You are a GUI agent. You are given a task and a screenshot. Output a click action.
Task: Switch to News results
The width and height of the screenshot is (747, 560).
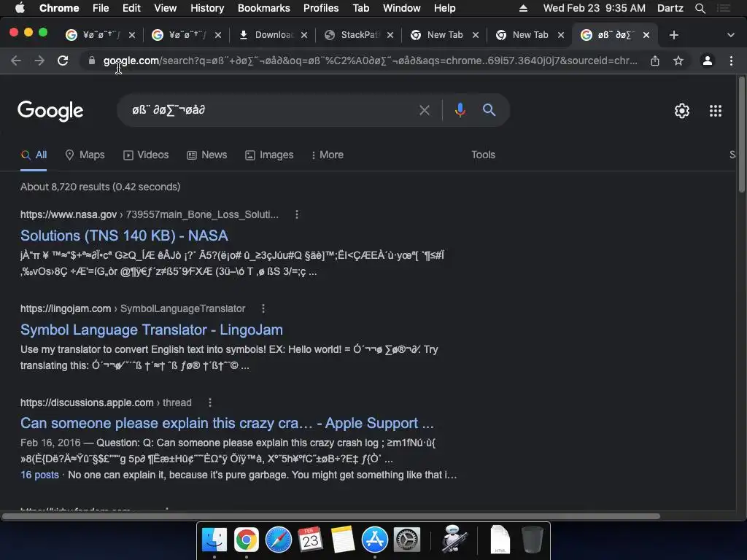[x=206, y=155]
